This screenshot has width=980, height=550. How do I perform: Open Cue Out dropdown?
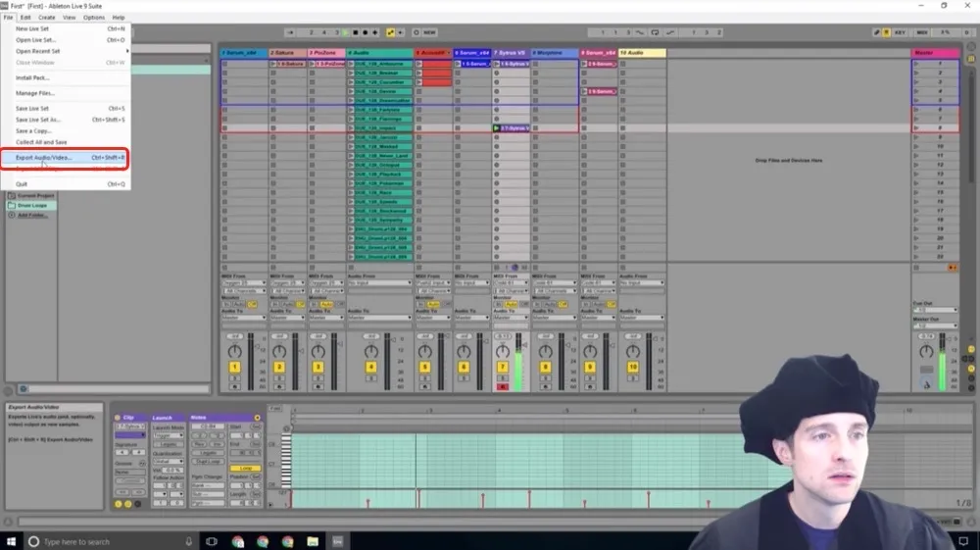pos(935,310)
